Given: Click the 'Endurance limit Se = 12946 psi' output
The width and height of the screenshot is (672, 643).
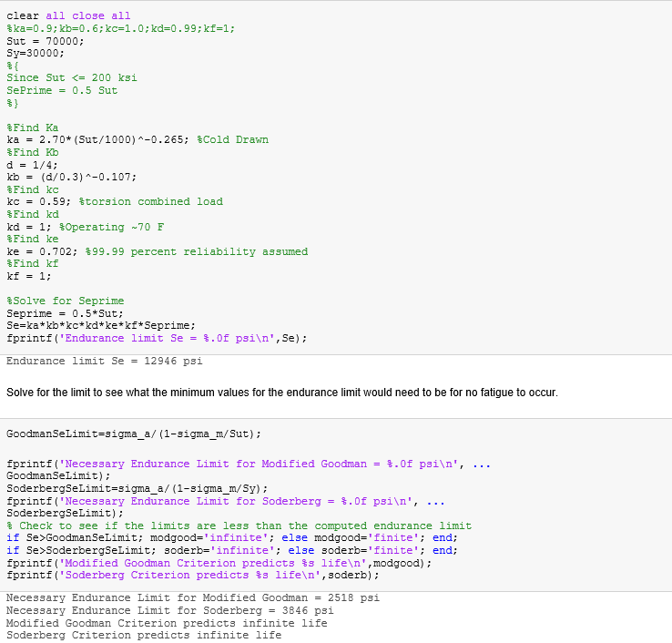Looking at the screenshot, I should tap(104, 362).
